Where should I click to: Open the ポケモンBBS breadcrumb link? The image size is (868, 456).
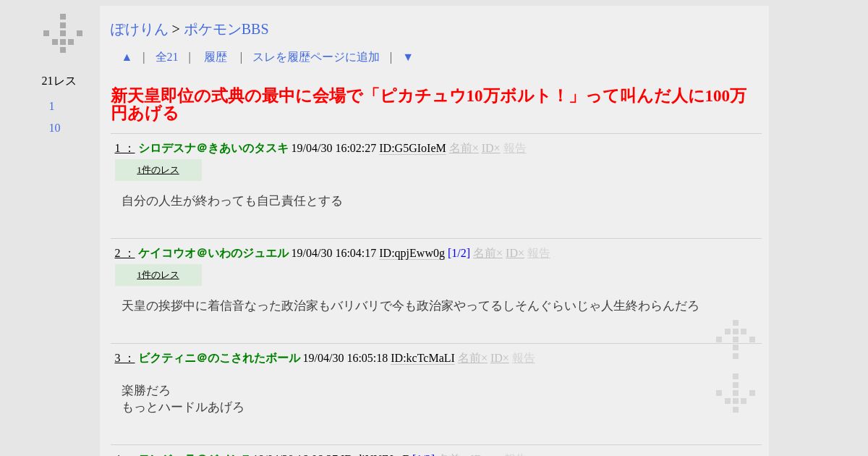pyautogui.click(x=226, y=29)
